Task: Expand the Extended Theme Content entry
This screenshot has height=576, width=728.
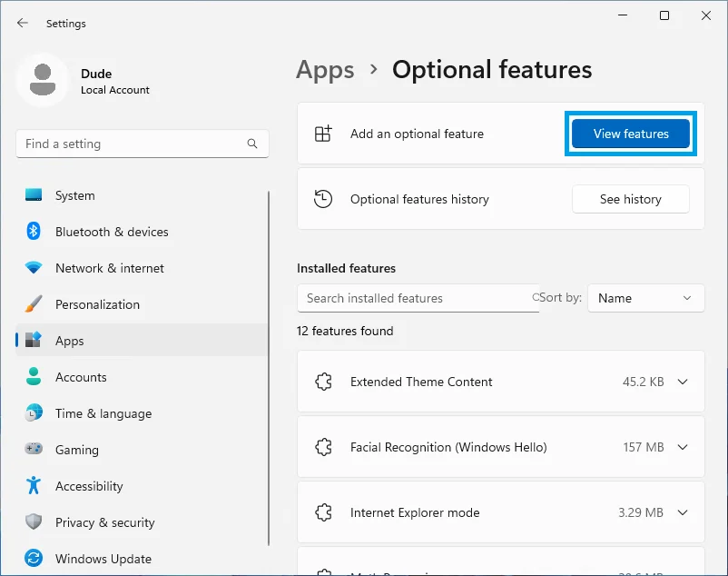Action: click(x=683, y=382)
